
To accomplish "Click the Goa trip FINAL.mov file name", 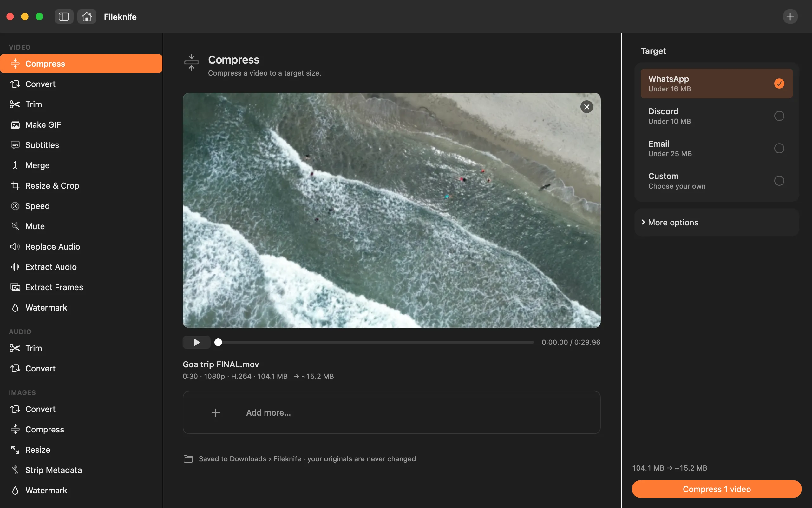I will pos(221,364).
